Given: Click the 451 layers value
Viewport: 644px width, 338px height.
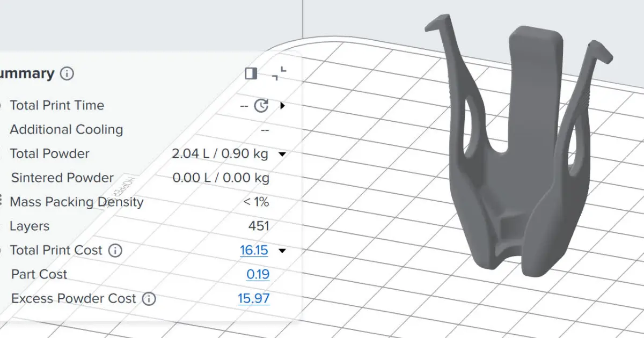Looking at the screenshot, I should [x=259, y=226].
